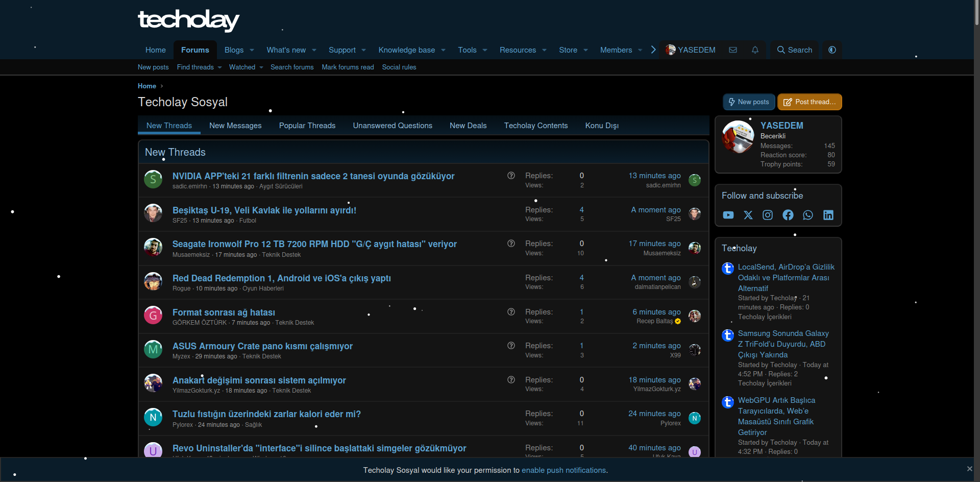
Task: Open the WhatsApp social icon
Action: (808, 215)
